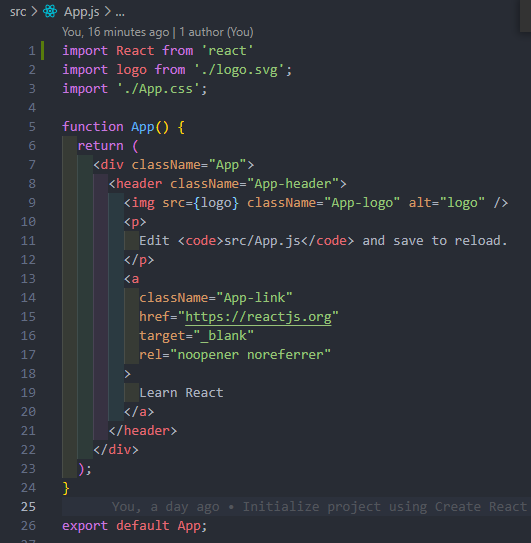Click closing </a> tag on line 20

(139, 412)
